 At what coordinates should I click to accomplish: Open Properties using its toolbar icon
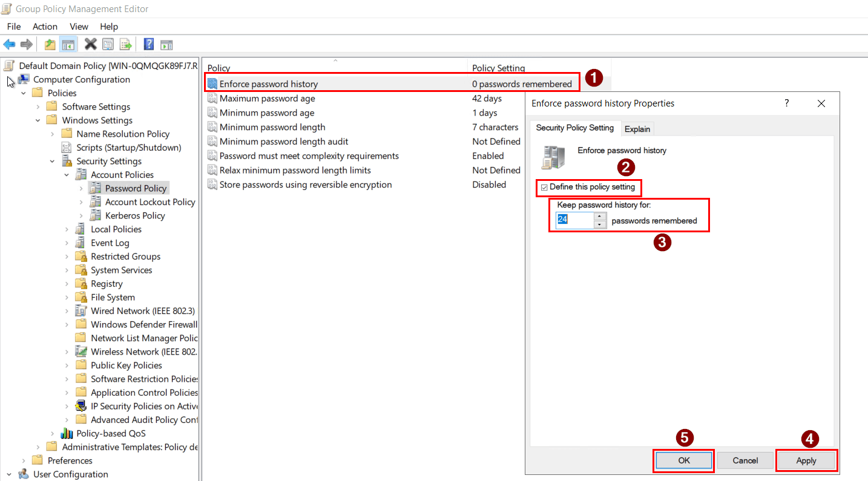(108, 44)
